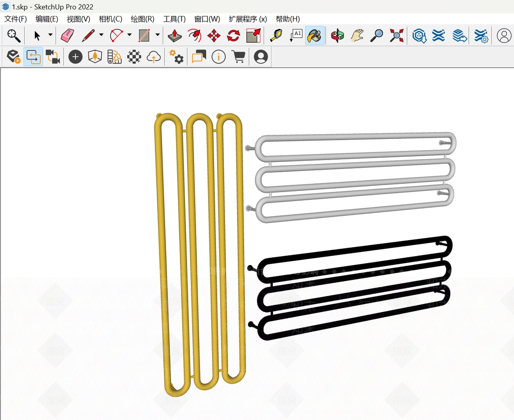
Task: Open Extension Manager icon
Action: coord(481,36)
